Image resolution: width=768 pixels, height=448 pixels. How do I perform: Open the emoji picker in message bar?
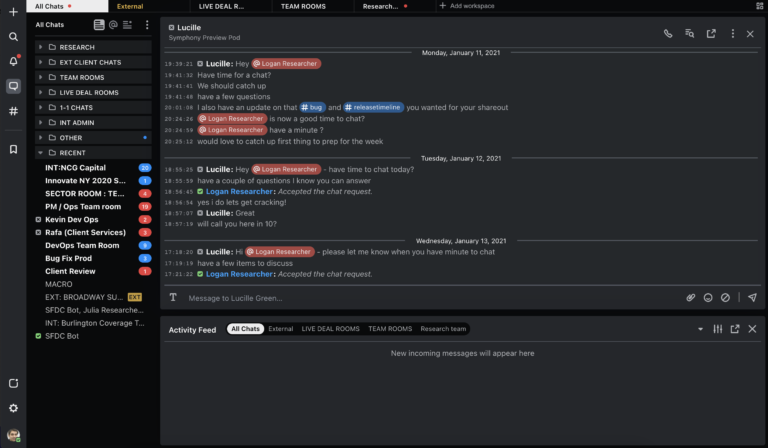708,297
